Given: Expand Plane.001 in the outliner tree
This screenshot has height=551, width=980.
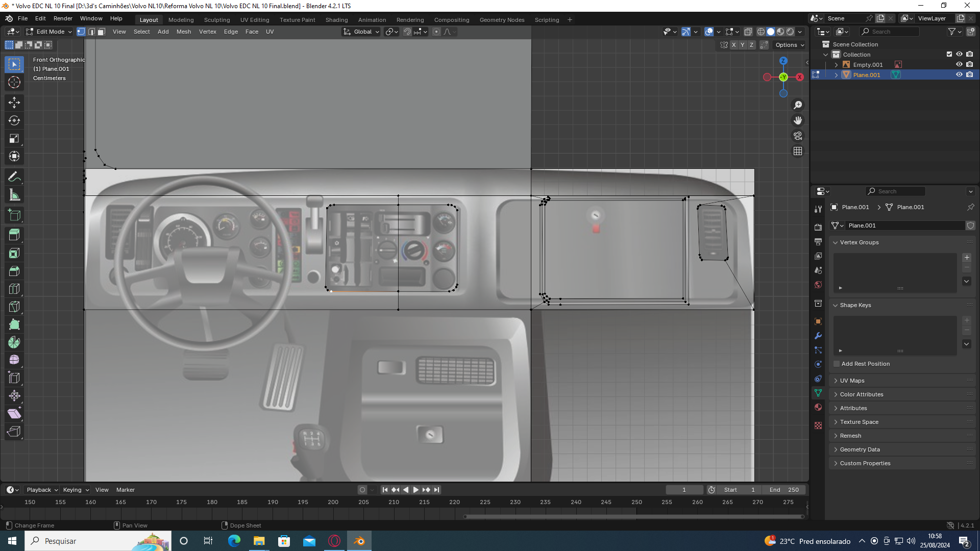Looking at the screenshot, I should 836,75.
